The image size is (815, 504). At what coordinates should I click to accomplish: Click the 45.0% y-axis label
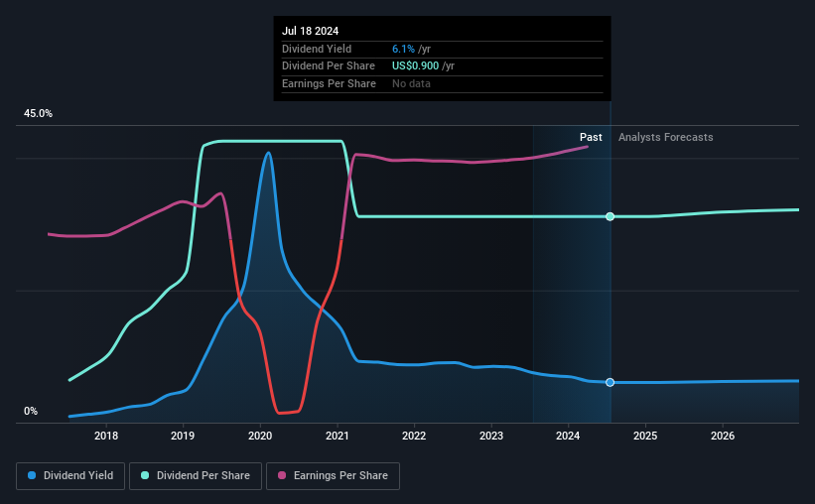(38, 114)
